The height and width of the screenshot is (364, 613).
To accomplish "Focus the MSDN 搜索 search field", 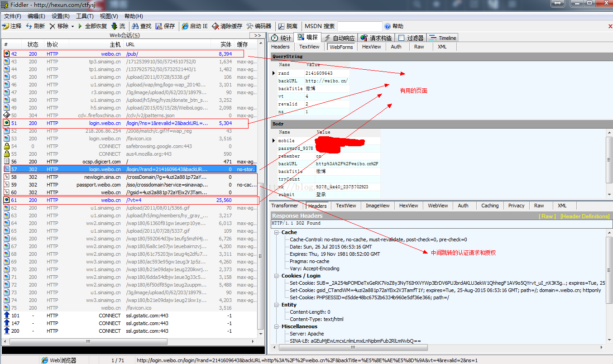I will pos(360,26).
